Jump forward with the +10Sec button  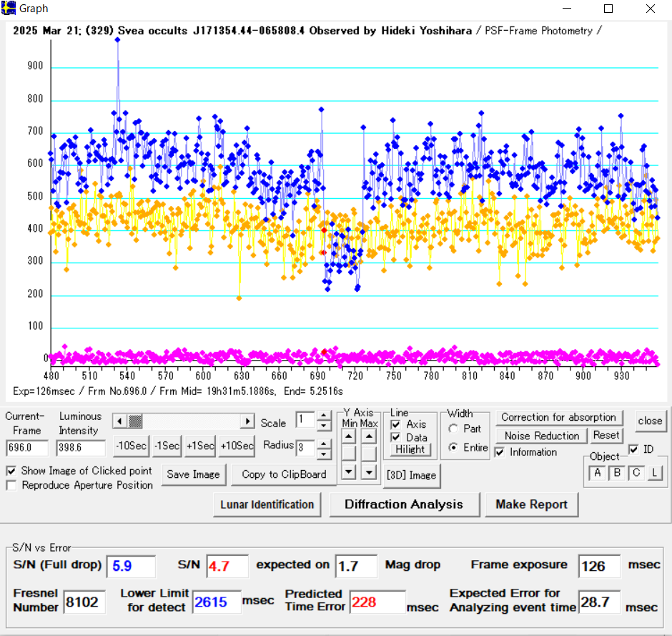tap(237, 446)
